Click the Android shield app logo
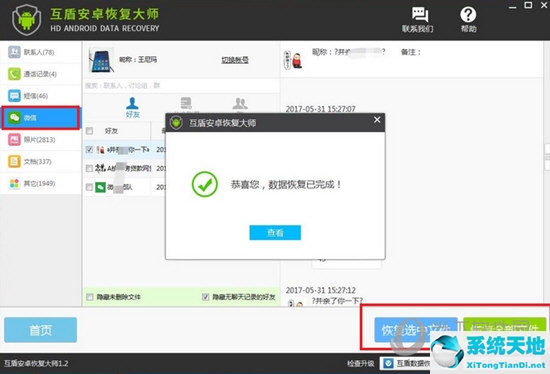The image size is (550, 374). [27, 20]
